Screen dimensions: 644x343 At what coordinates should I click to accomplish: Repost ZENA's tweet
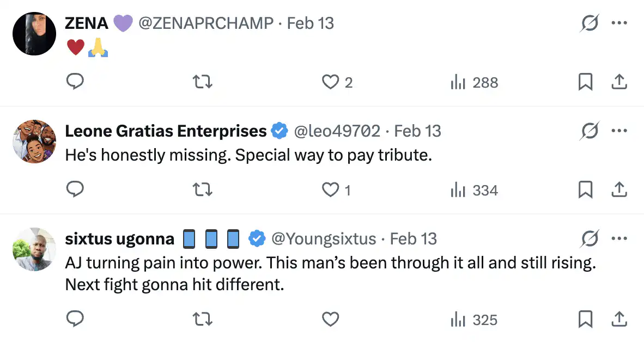(203, 82)
